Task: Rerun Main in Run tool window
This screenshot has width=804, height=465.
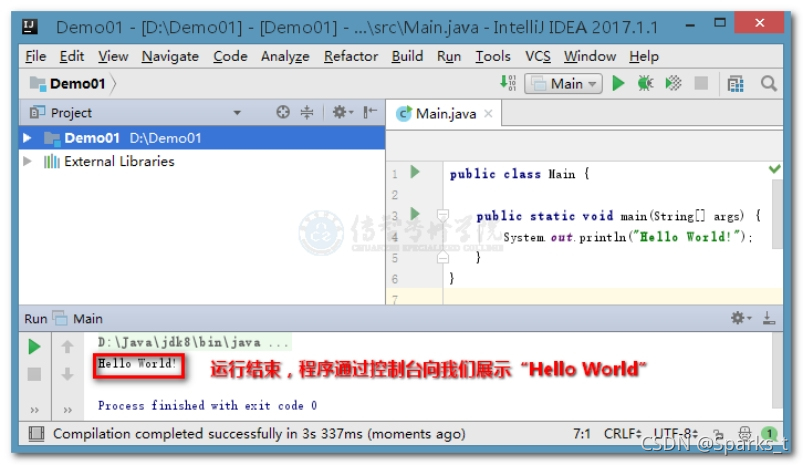Action: [x=34, y=347]
